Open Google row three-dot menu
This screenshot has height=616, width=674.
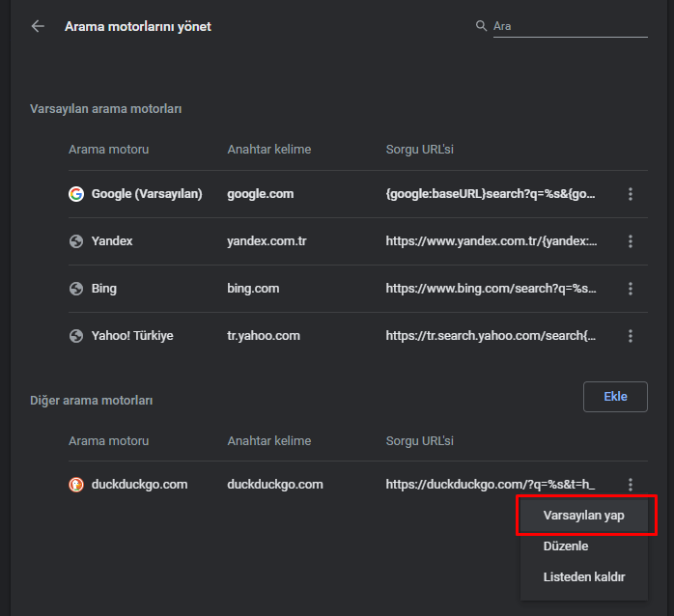click(631, 194)
